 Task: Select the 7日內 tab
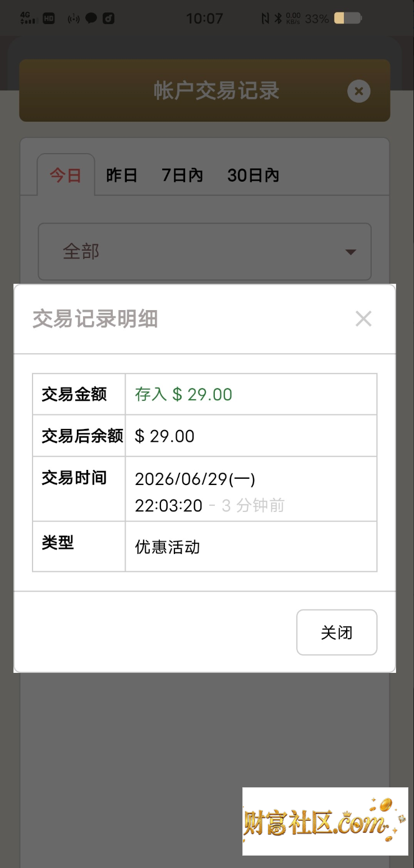click(182, 175)
